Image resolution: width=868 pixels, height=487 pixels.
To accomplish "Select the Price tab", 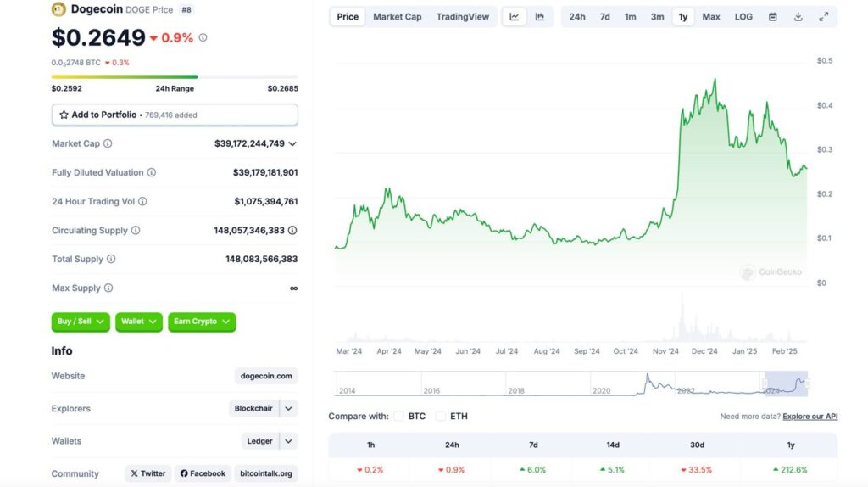I will 348,17.
